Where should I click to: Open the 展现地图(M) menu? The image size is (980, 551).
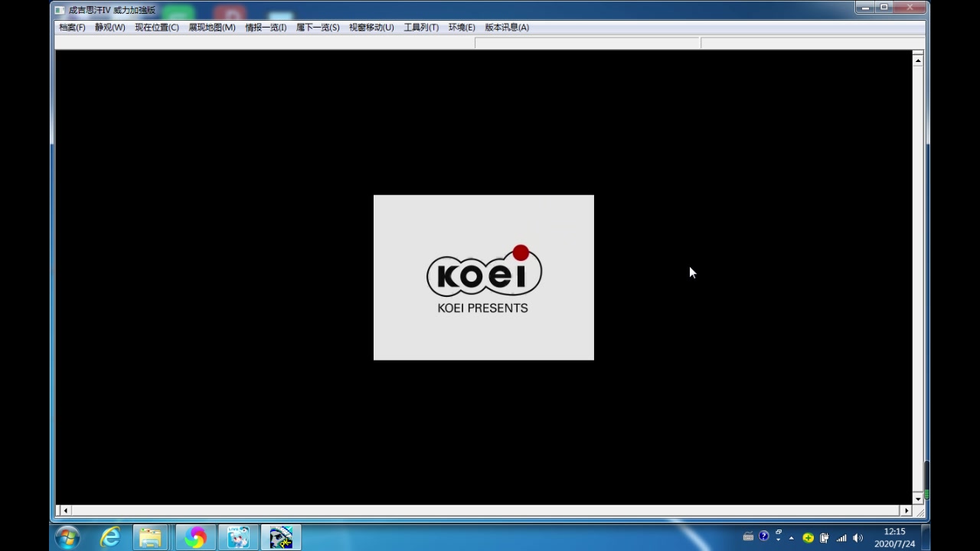click(x=212, y=28)
